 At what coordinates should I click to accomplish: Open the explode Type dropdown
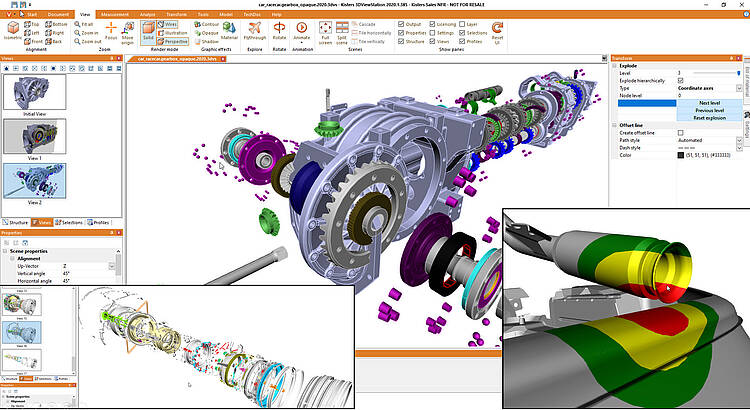[739, 88]
